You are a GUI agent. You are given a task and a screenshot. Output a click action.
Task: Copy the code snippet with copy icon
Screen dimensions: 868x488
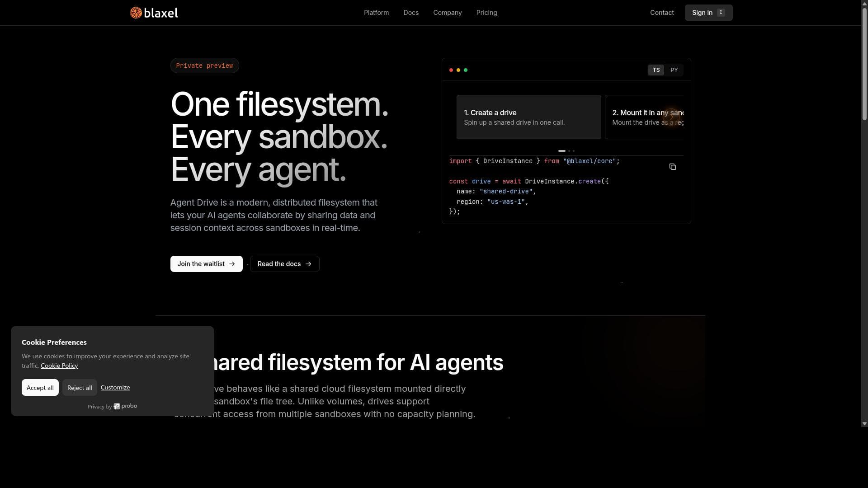(x=673, y=167)
